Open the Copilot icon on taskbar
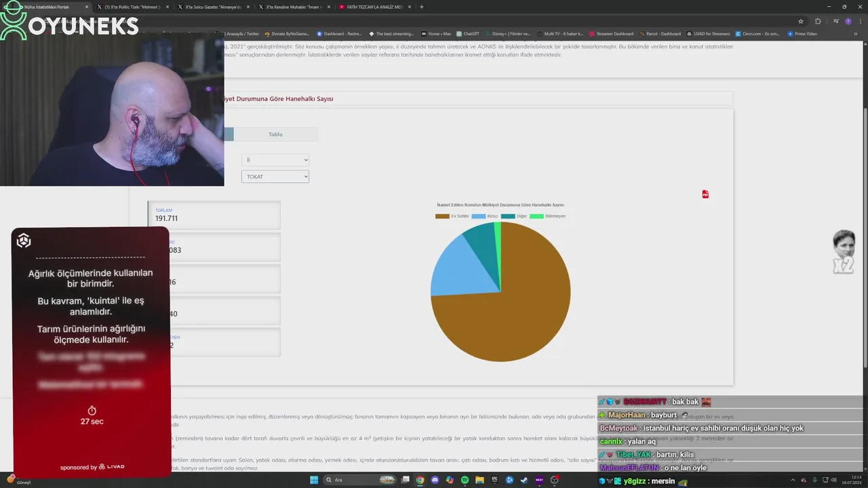 pos(450,480)
